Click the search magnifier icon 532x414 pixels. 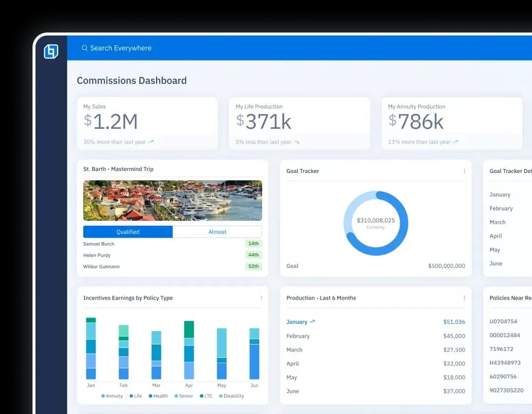point(84,48)
